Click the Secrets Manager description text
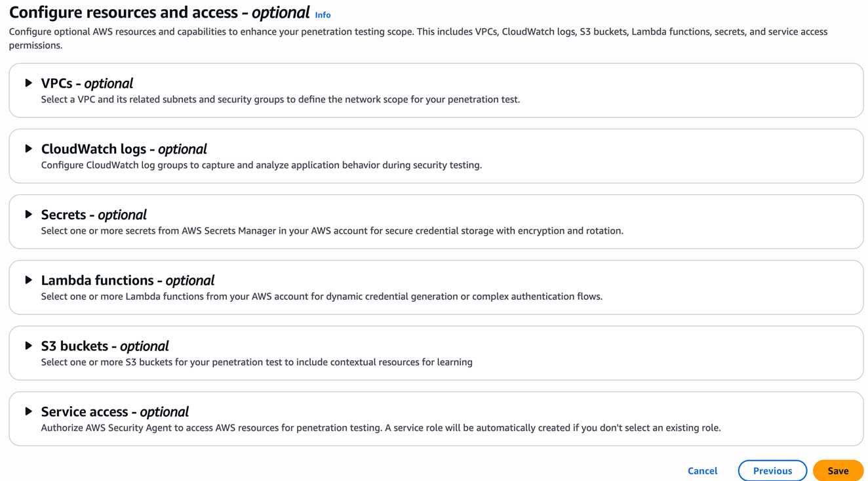 [332, 231]
